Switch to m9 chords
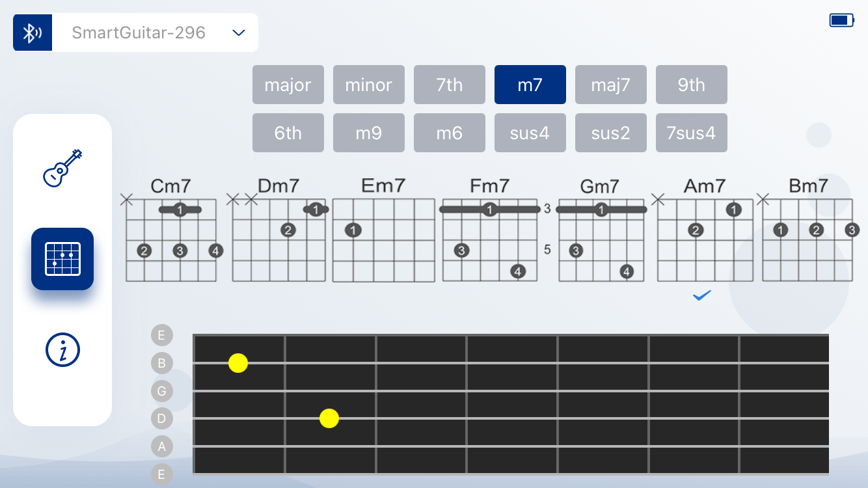 click(x=368, y=133)
